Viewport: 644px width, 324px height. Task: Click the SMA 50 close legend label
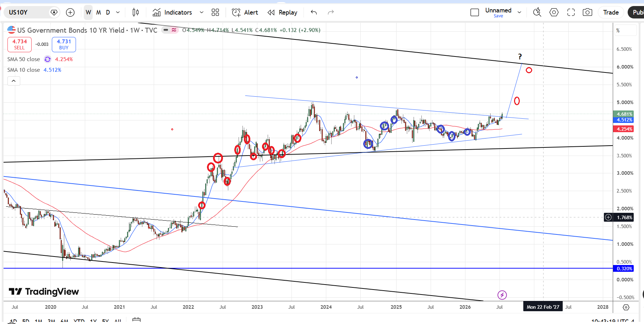click(24, 59)
